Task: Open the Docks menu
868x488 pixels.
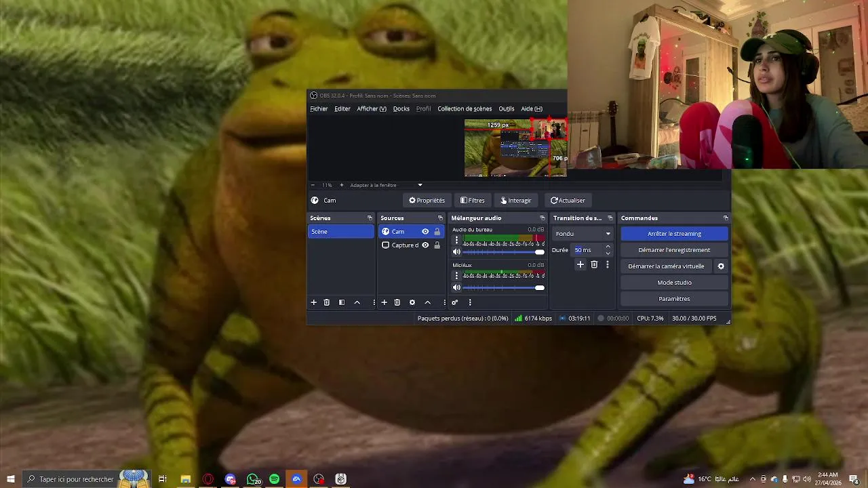Action: [401, 108]
